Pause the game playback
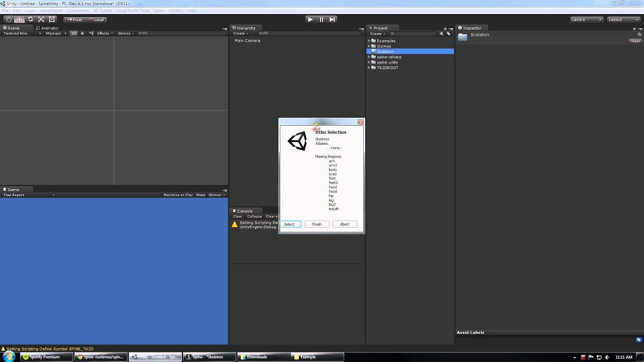The height and width of the screenshot is (362, 644). coord(321,20)
